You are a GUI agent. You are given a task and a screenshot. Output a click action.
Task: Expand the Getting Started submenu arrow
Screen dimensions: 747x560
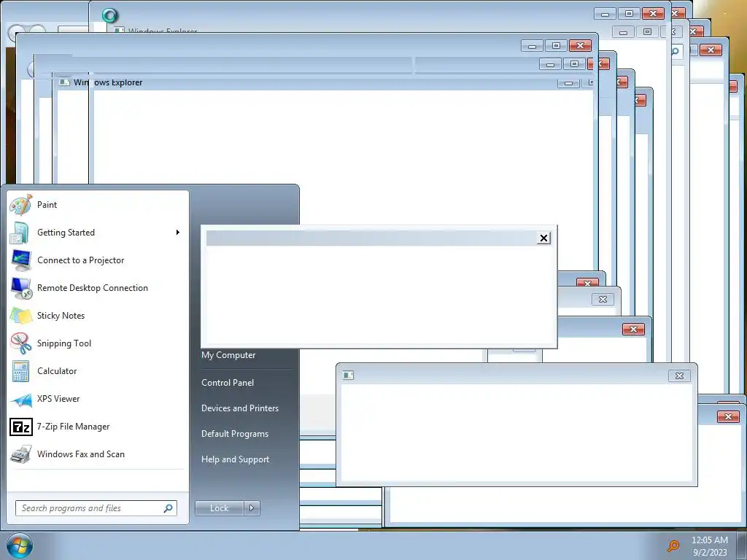click(178, 233)
